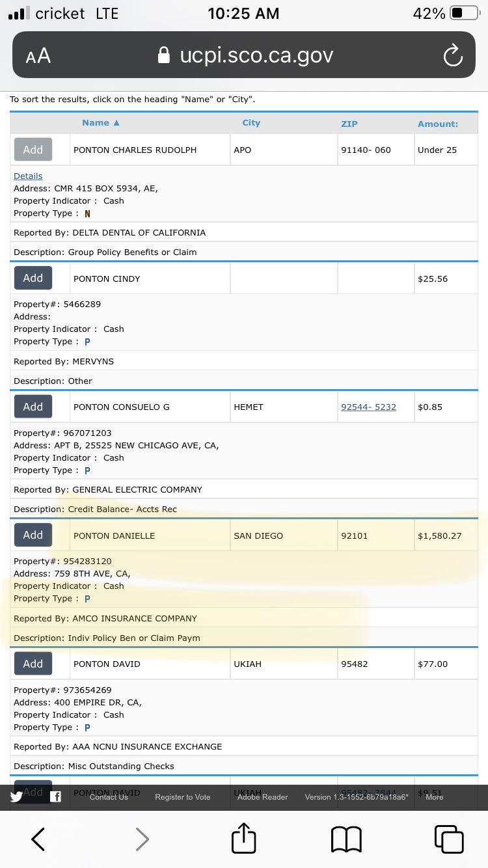
Task: Open the AA text size menu
Action: tap(38, 56)
